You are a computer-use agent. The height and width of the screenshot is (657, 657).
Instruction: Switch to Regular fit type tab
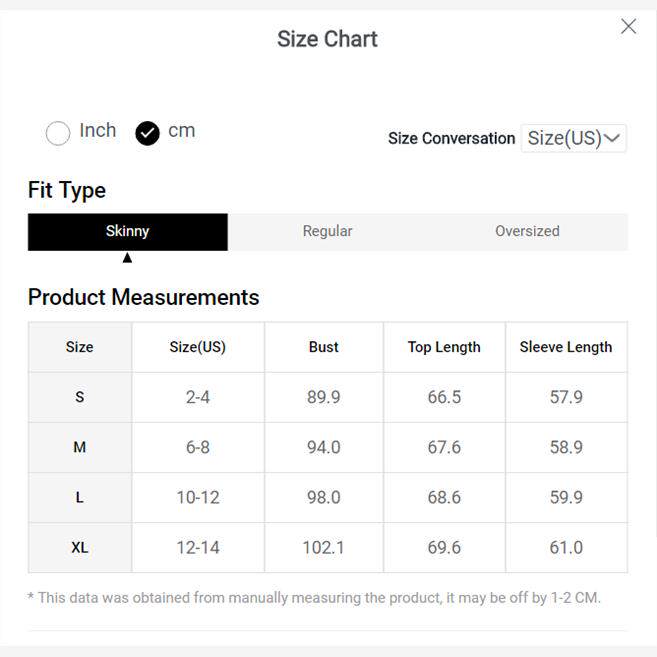[327, 231]
